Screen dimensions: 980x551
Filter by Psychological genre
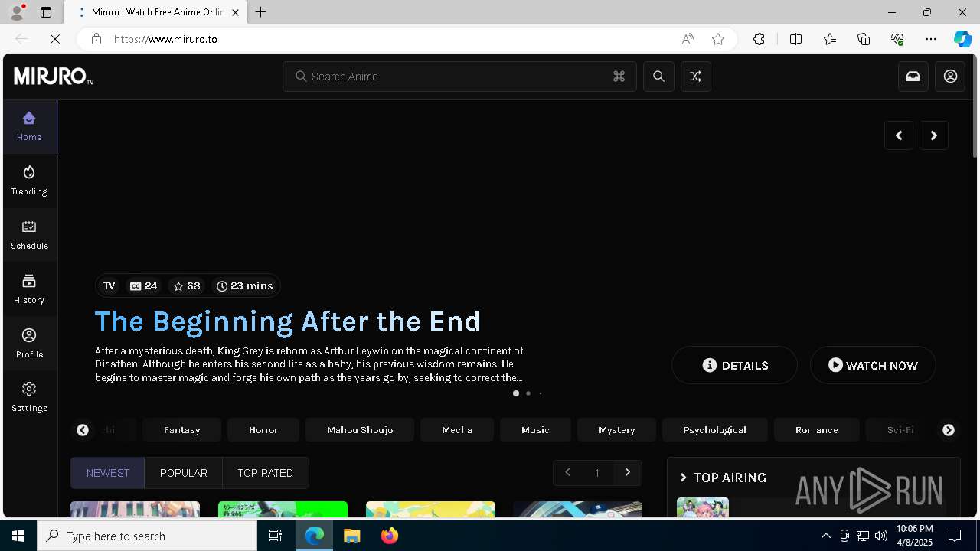714,430
